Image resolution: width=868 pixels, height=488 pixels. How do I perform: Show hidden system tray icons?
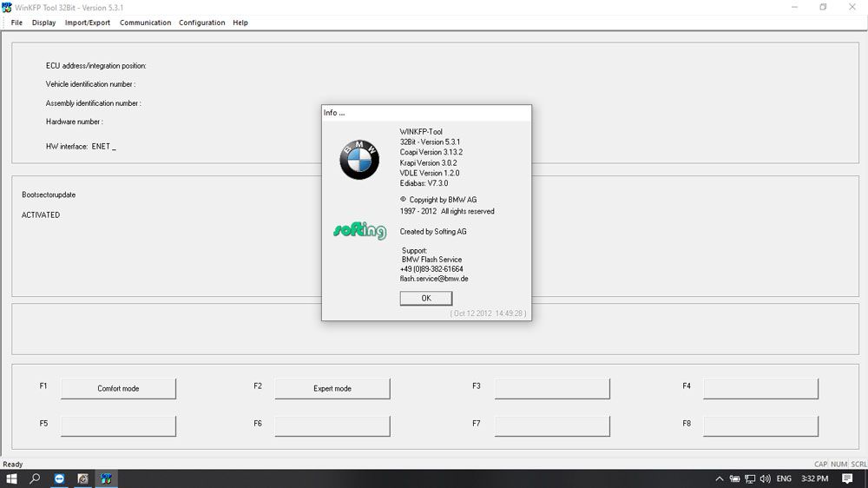click(719, 478)
